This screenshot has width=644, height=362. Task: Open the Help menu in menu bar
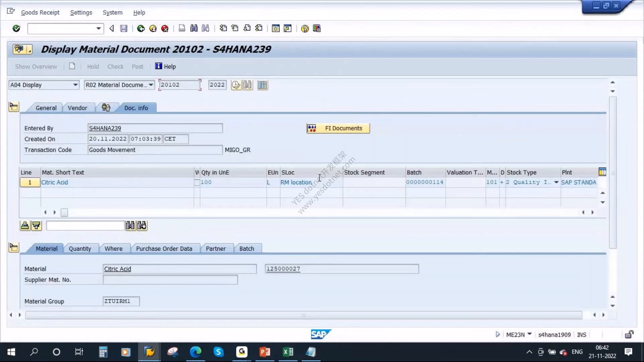click(139, 12)
